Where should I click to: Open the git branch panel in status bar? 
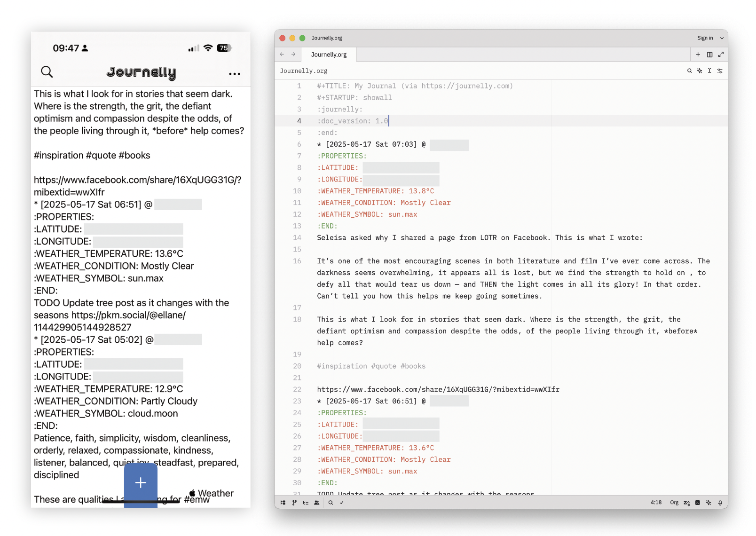pos(294,503)
